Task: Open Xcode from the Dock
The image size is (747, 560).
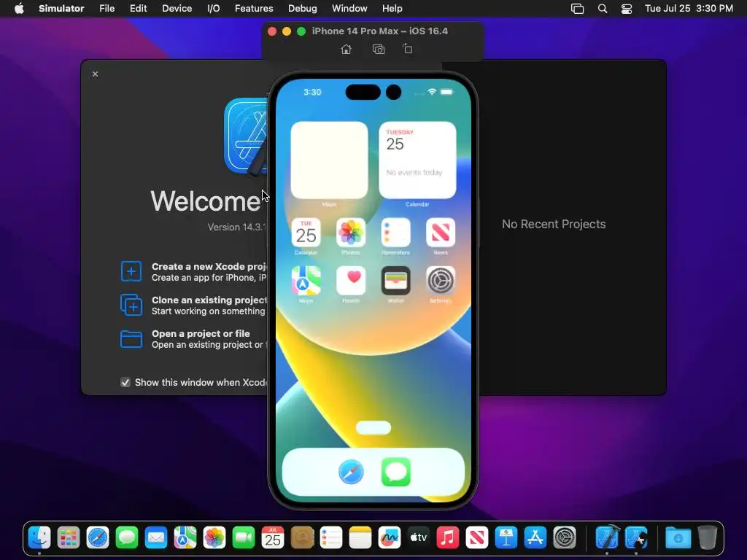Action: click(x=608, y=538)
